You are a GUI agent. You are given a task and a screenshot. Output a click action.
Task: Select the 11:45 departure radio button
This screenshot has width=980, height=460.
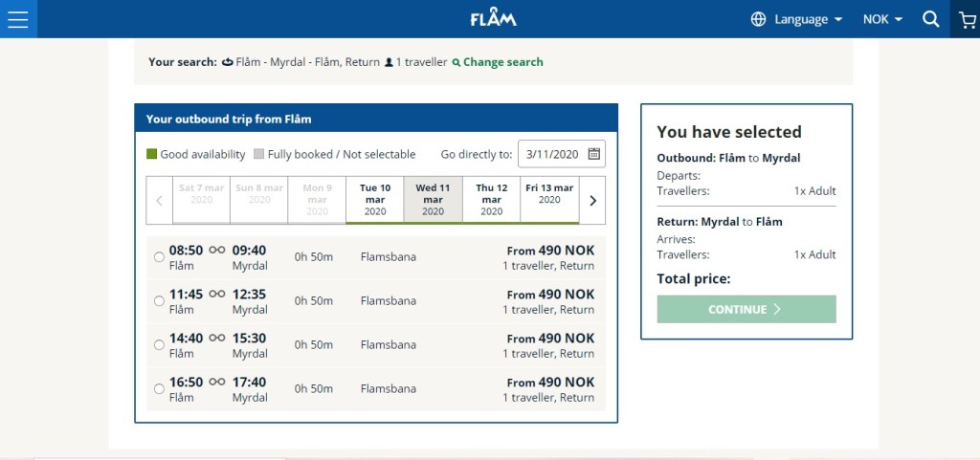pos(159,301)
